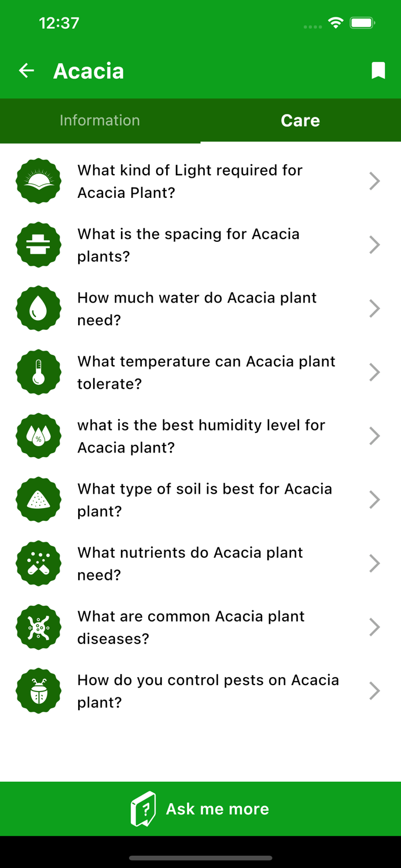The image size is (401, 868).
Task: Select the humidity droplets icon
Action: [38, 436]
